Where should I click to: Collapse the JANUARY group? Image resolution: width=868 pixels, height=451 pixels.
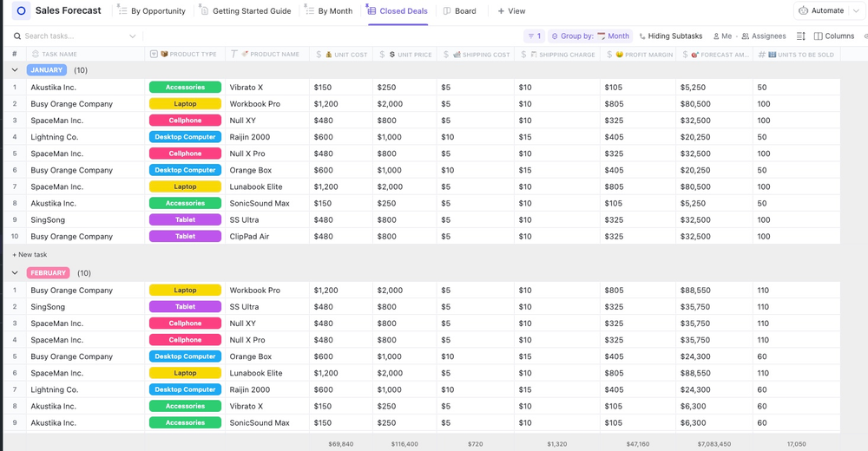tap(15, 70)
